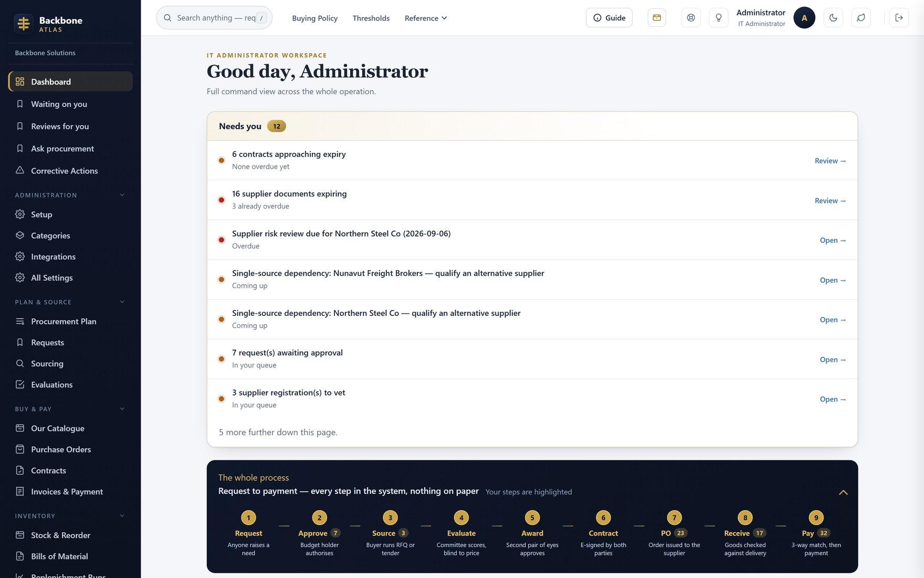The width and height of the screenshot is (924, 578).
Task: Collapse The whole process panel
Action: coord(843,492)
